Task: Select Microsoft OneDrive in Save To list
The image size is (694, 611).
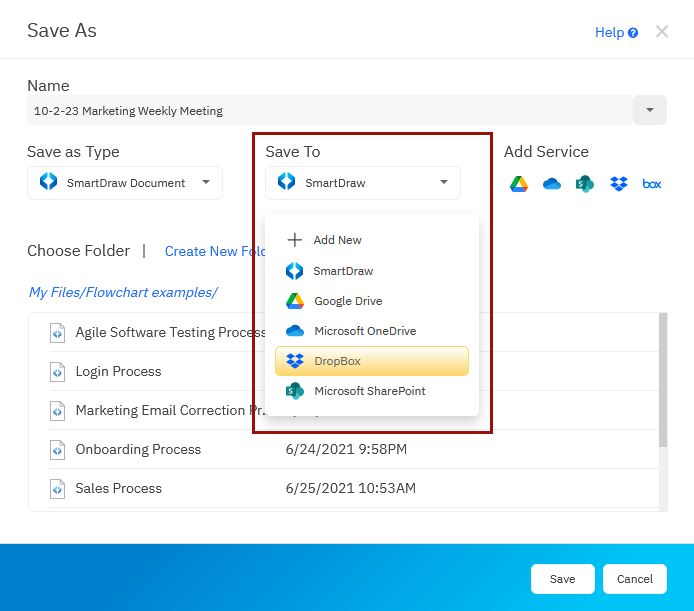Action: (x=372, y=331)
